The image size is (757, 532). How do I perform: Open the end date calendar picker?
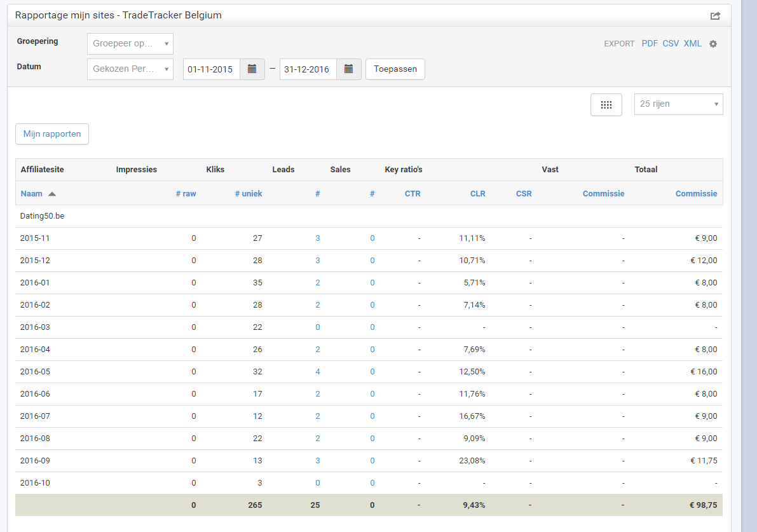click(x=348, y=69)
